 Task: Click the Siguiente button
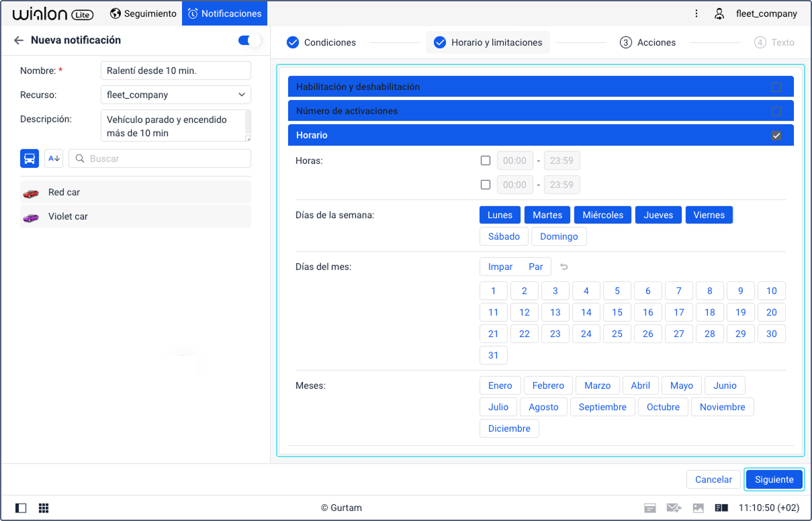click(x=774, y=479)
